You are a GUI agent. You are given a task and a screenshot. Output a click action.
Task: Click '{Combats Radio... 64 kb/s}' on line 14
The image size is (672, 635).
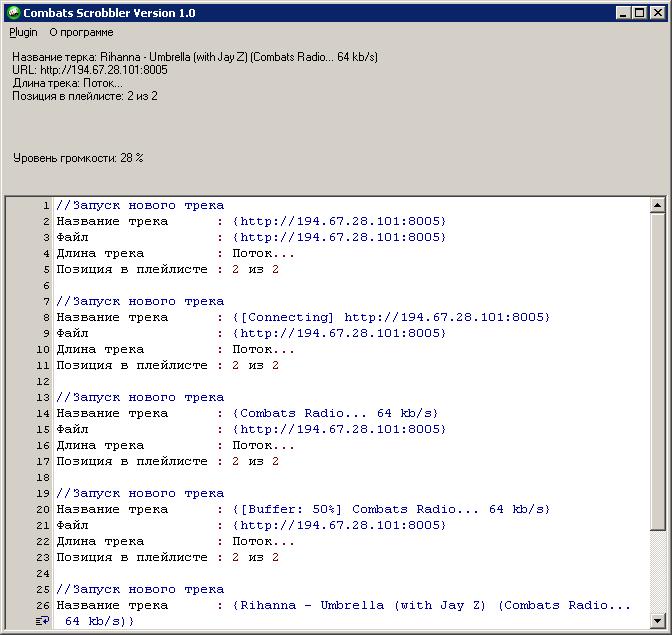click(x=335, y=413)
